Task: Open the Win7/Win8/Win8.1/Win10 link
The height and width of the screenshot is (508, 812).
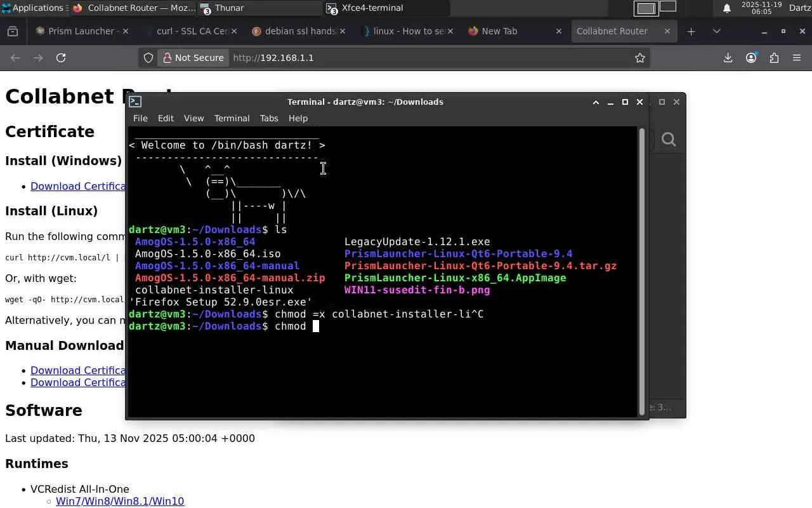Action: pos(120,501)
